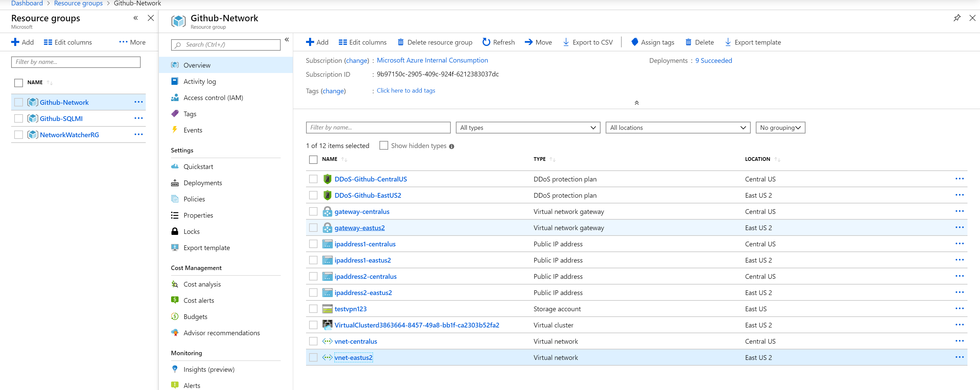Image resolution: width=980 pixels, height=390 pixels.
Task: Click the Move arrow icon
Action: click(x=529, y=42)
